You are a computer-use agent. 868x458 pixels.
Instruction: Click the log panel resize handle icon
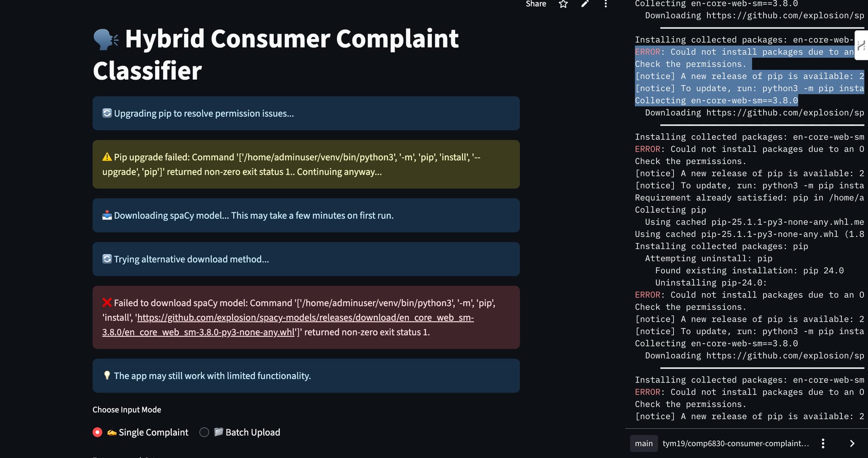click(x=861, y=46)
